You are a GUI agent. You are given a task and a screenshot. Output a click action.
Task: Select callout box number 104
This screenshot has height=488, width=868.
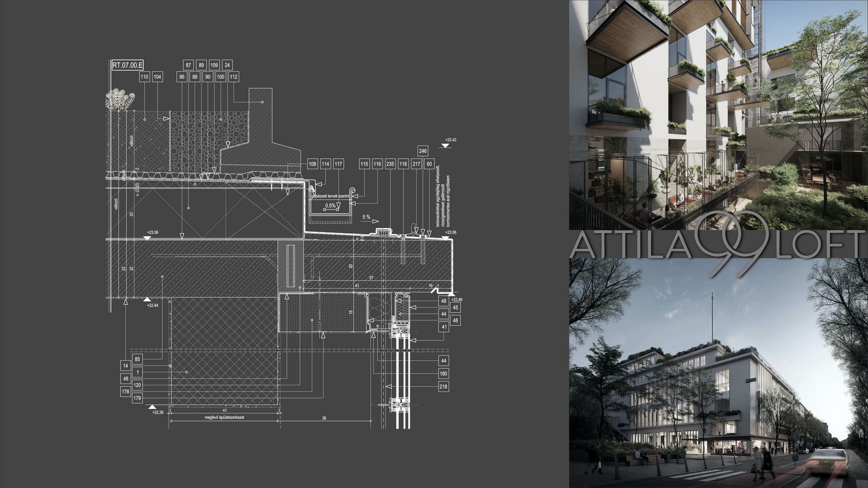click(x=157, y=77)
